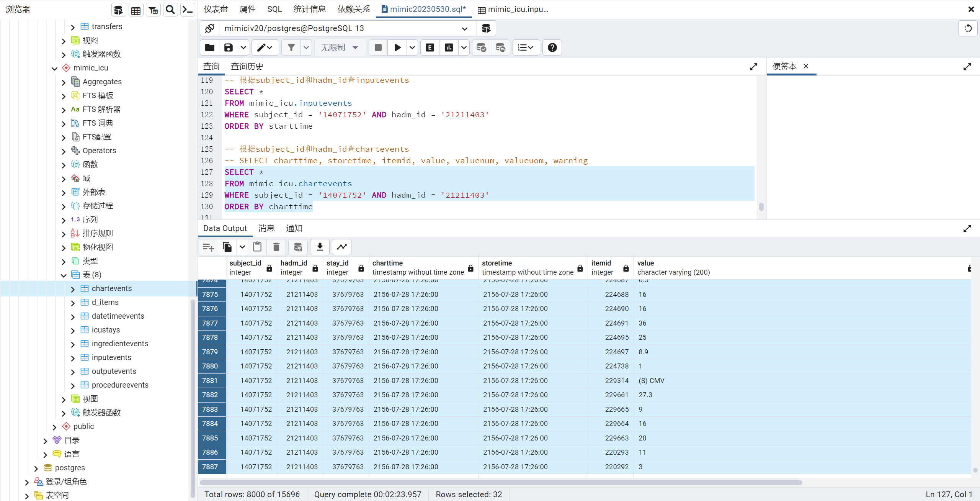Image resolution: width=980 pixels, height=501 pixels.
Task: Click the Open file folder icon
Action: pos(210,47)
